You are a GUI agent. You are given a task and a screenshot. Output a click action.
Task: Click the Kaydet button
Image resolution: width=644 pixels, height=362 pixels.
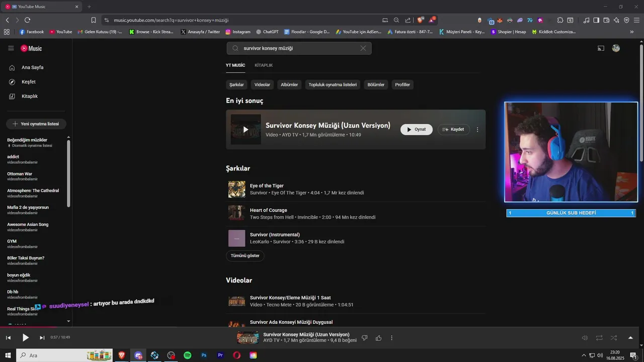(454, 130)
